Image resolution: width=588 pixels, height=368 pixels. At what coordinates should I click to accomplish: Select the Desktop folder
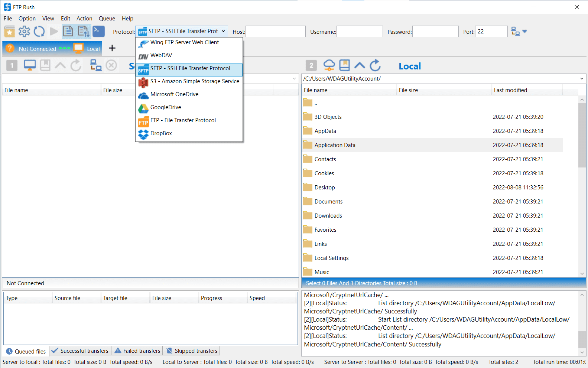pos(432,188)
